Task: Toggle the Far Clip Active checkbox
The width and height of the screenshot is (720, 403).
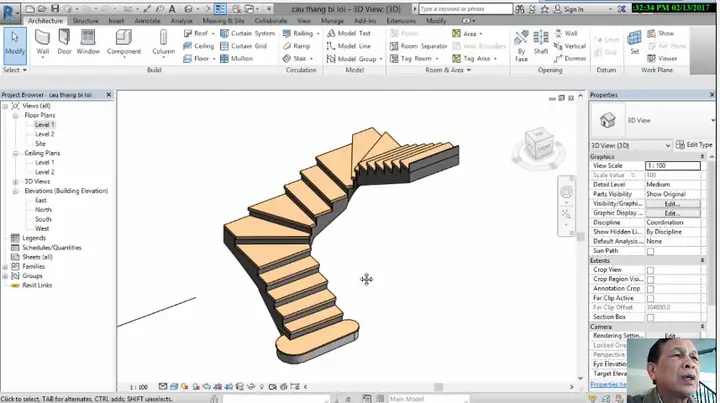Action: click(x=650, y=298)
